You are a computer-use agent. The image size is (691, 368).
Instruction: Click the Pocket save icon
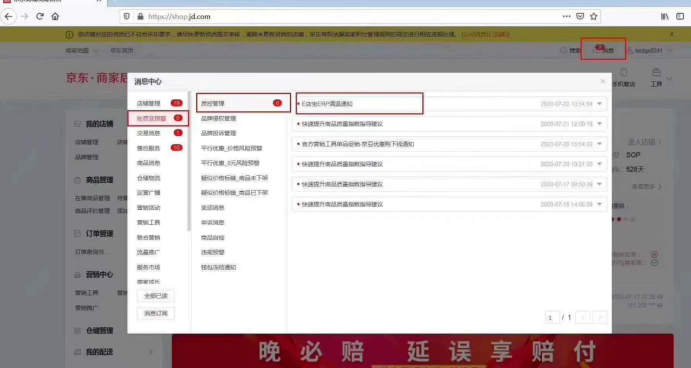pos(580,16)
